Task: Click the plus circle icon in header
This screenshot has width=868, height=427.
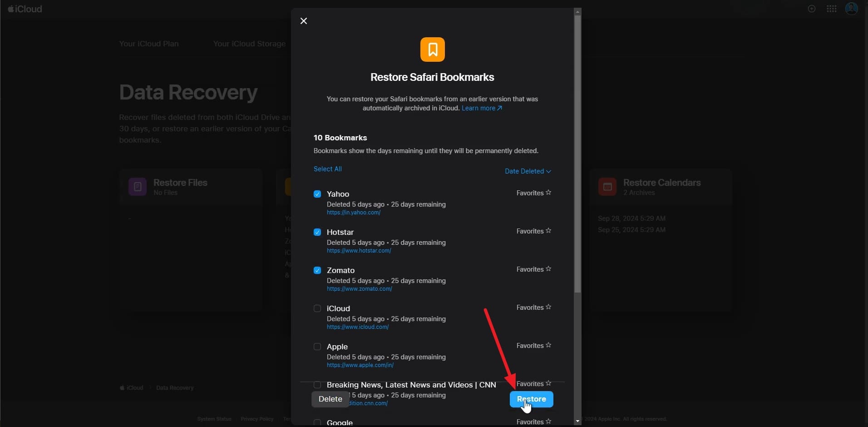Action: (812, 9)
